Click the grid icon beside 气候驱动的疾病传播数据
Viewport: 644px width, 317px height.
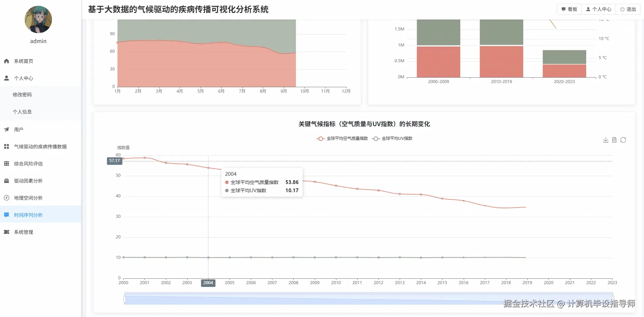[7, 147]
